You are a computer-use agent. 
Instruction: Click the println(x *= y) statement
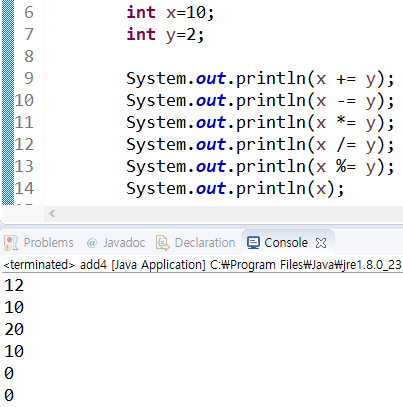pyautogui.click(x=260, y=123)
